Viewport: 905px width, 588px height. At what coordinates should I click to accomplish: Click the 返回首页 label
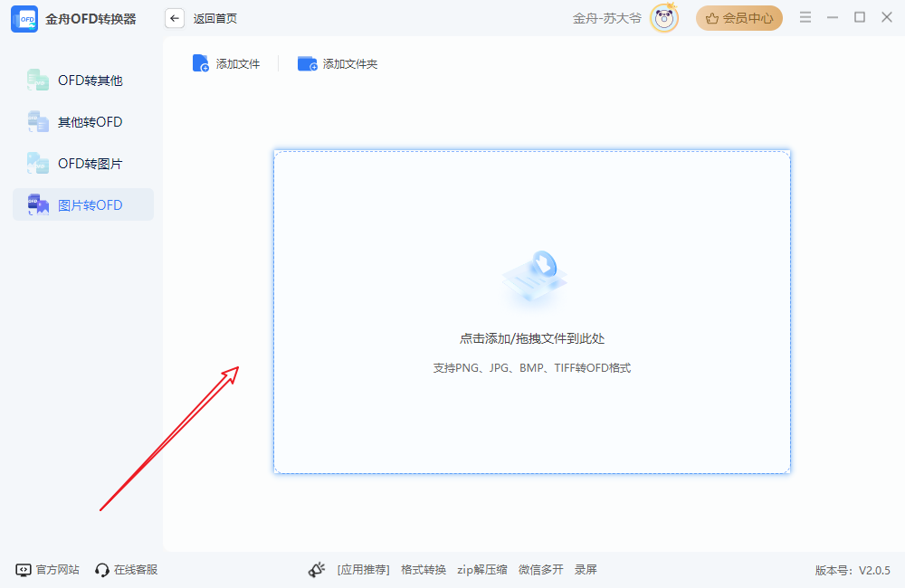pyautogui.click(x=215, y=18)
